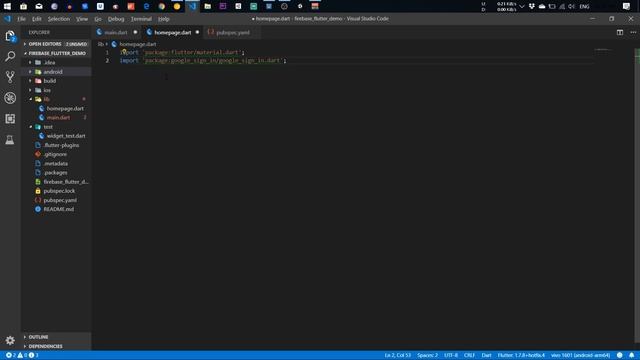Expand the Outline section
Image resolution: width=640 pixels, height=360 pixels.
(56, 337)
